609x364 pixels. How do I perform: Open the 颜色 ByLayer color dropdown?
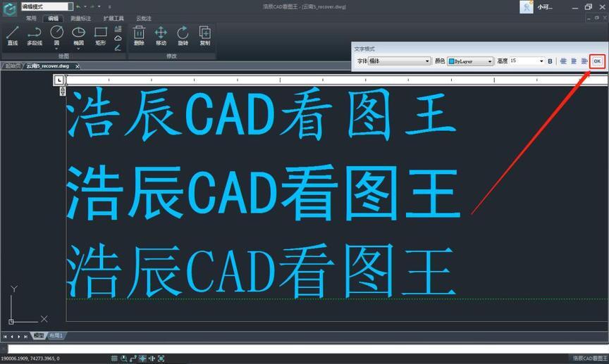click(x=470, y=61)
